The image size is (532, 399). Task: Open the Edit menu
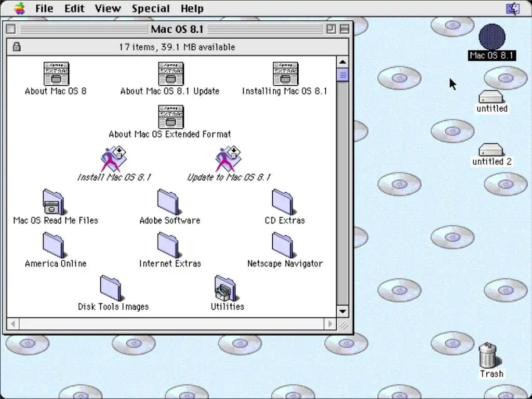pos(74,8)
